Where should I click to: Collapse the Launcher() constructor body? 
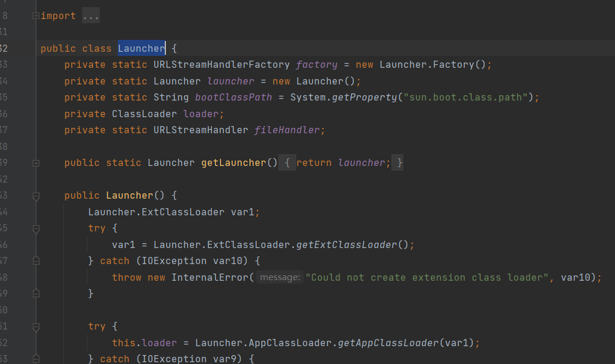click(x=36, y=196)
